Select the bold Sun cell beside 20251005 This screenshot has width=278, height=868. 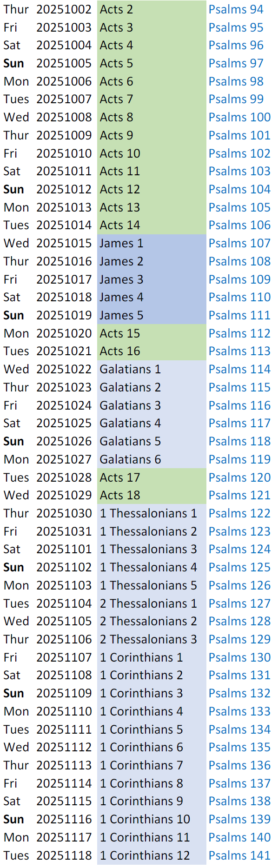(x=13, y=63)
